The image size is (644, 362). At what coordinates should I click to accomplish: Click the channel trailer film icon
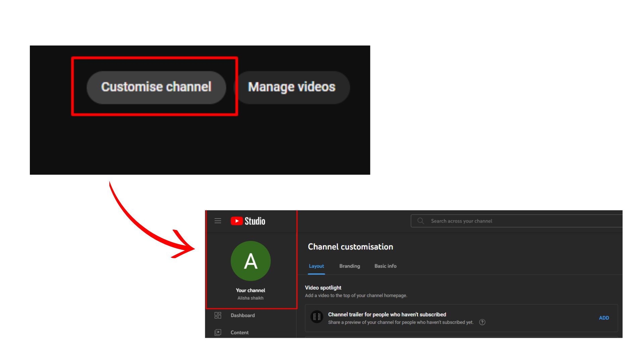point(316,316)
